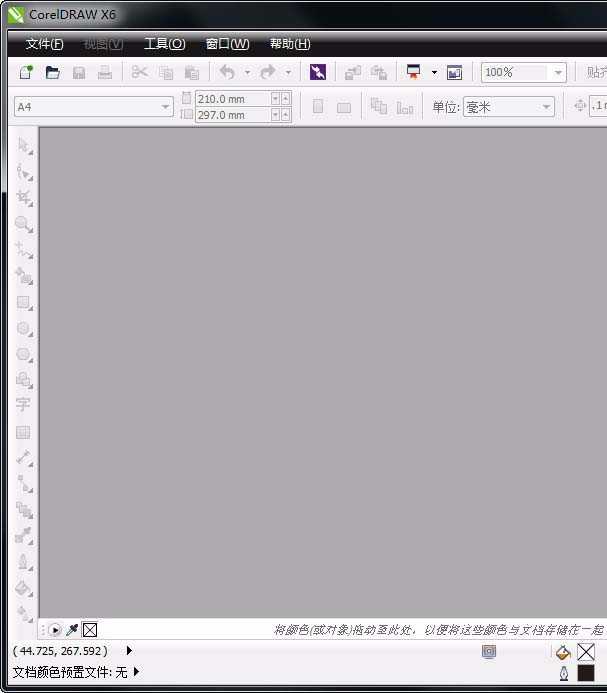Open the 文件(F) menu
This screenshot has width=607, height=693.
[44, 44]
